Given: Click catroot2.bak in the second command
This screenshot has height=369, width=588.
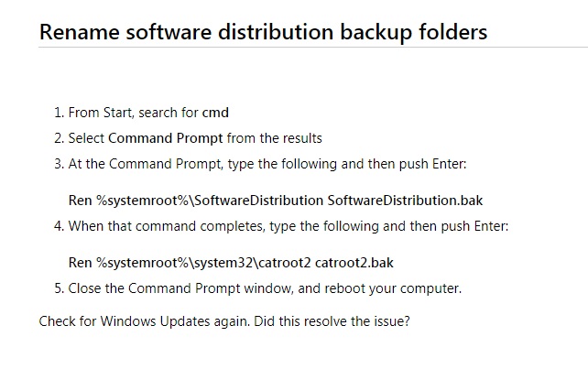Looking at the screenshot, I should click(354, 263).
